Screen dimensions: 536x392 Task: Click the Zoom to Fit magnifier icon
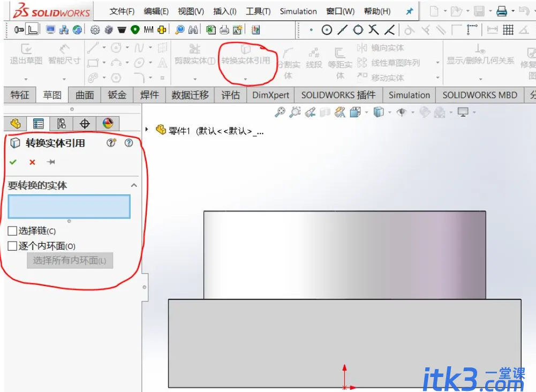click(280, 112)
